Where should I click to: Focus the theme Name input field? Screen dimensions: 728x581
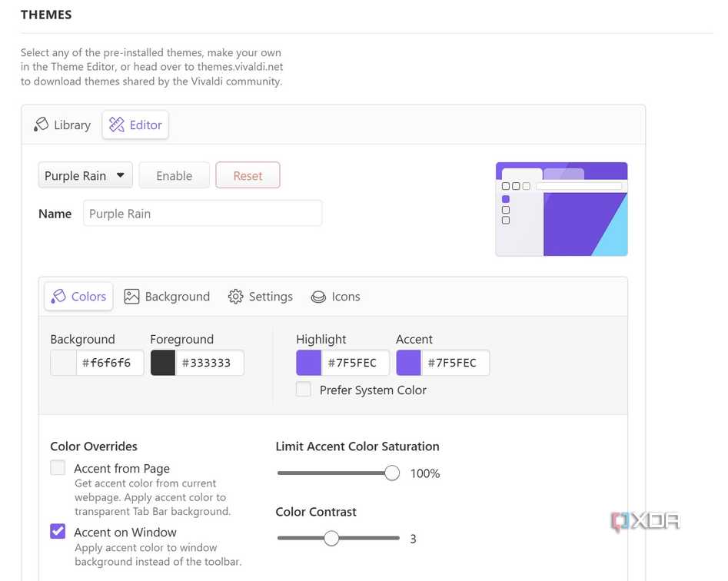pyautogui.click(x=202, y=214)
